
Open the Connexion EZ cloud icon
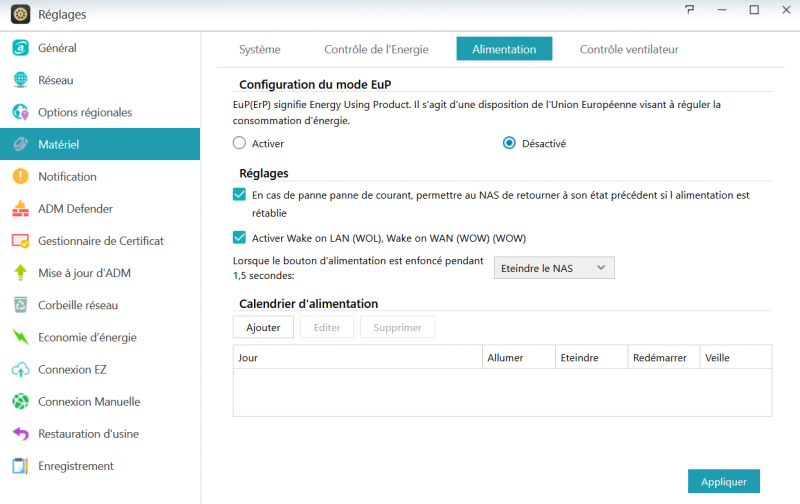20,370
